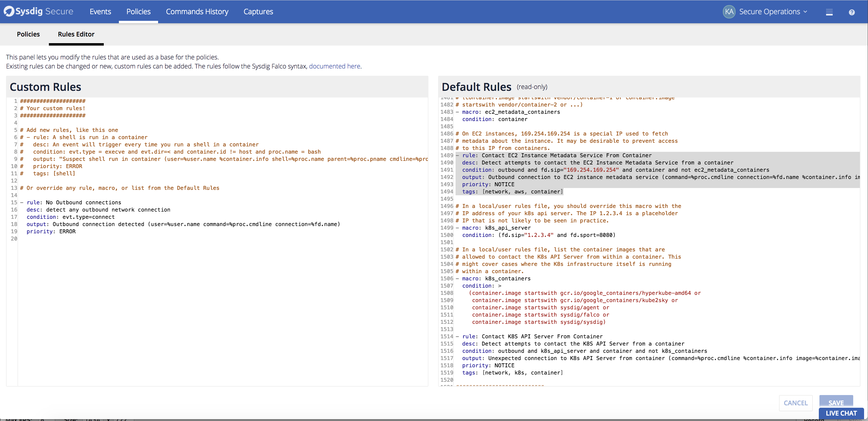
Task: Switch to the Policies sub-tab
Action: click(28, 34)
